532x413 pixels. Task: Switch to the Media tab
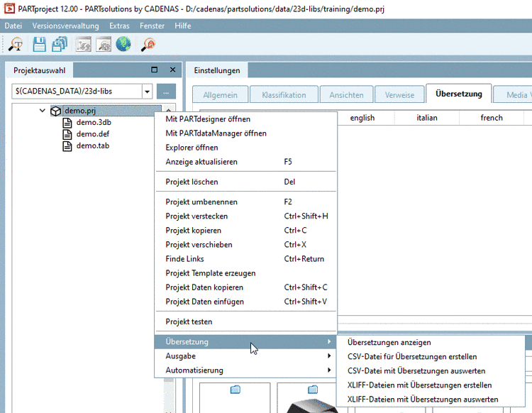[x=513, y=94]
